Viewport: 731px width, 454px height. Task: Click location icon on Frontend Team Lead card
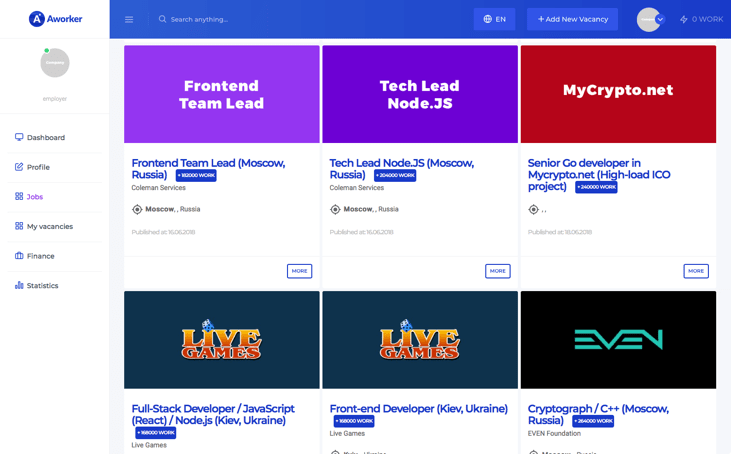[137, 209]
